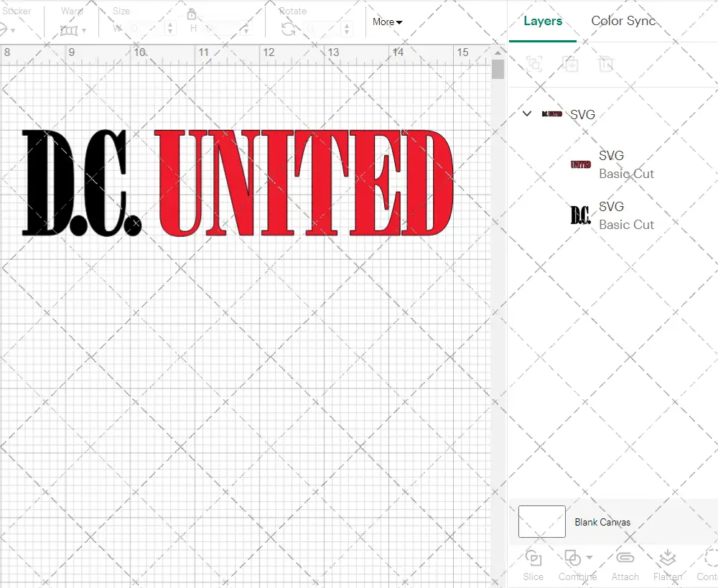
Task: Select the red UNITED text on canvas
Action: point(304,183)
